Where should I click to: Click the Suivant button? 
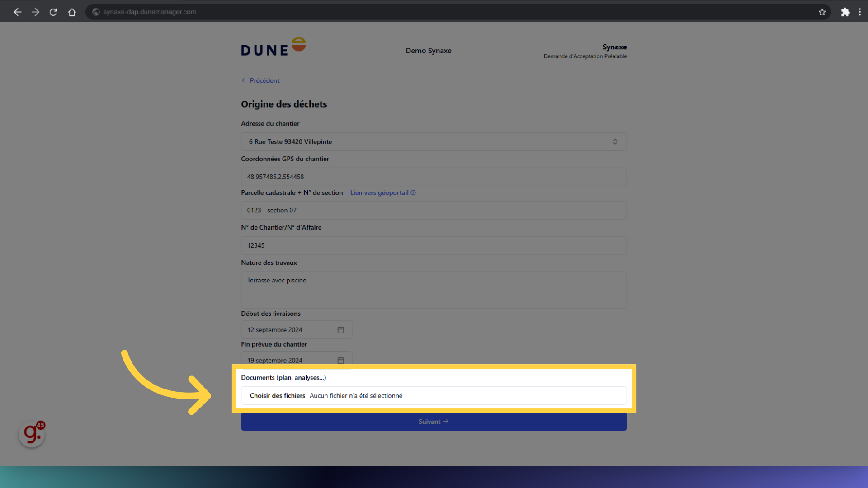point(433,421)
